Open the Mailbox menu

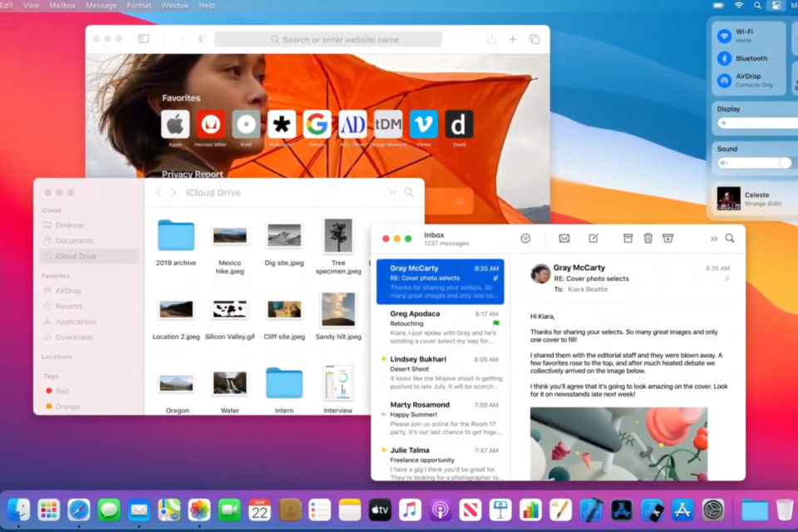pos(62,5)
